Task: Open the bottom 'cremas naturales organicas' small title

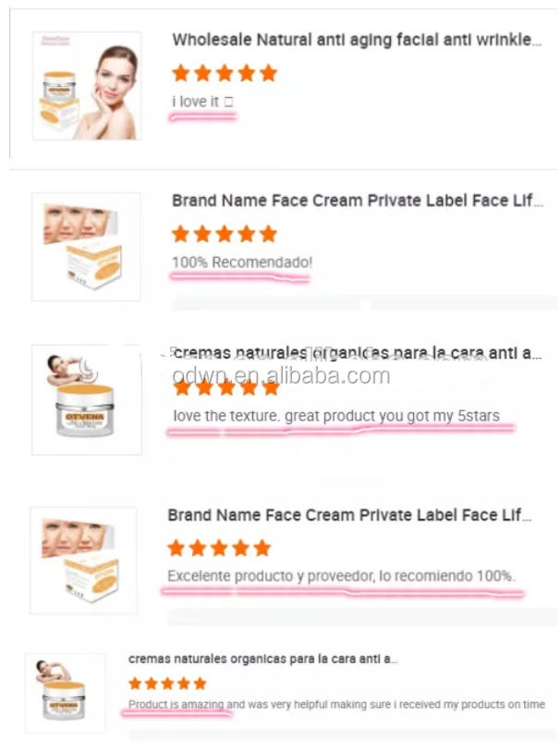Action: pyautogui.click(x=263, y=659)
